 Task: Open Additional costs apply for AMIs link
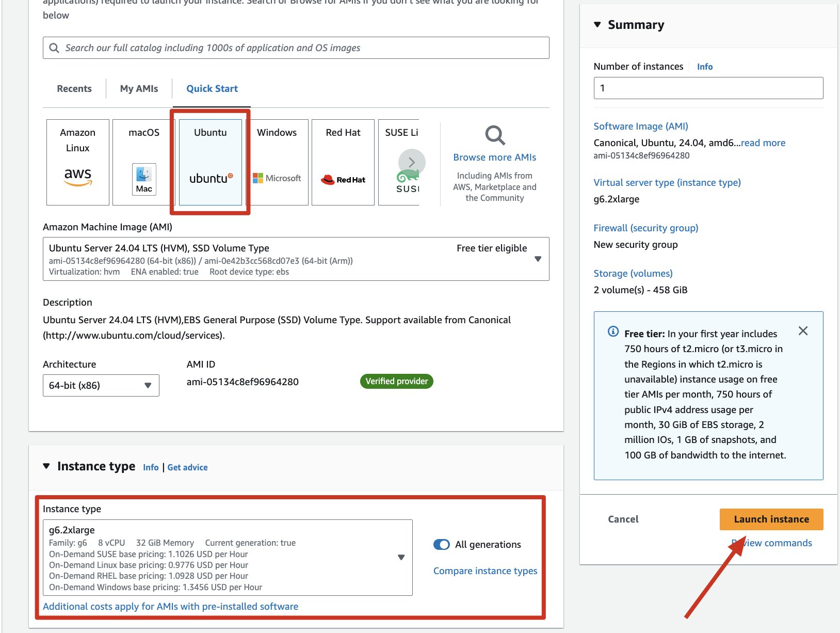click(x=171, y=607)
